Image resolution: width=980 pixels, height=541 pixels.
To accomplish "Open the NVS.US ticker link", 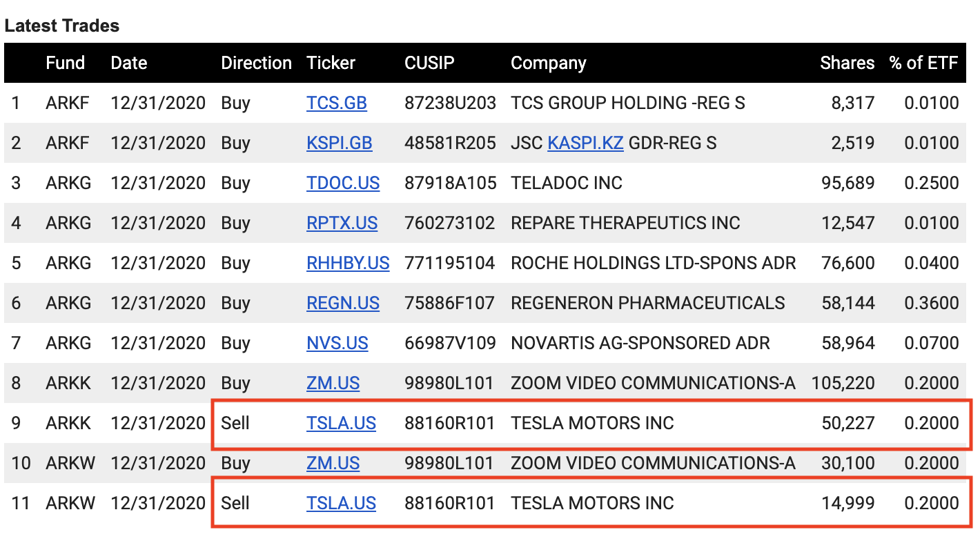I will coord(337,344).
